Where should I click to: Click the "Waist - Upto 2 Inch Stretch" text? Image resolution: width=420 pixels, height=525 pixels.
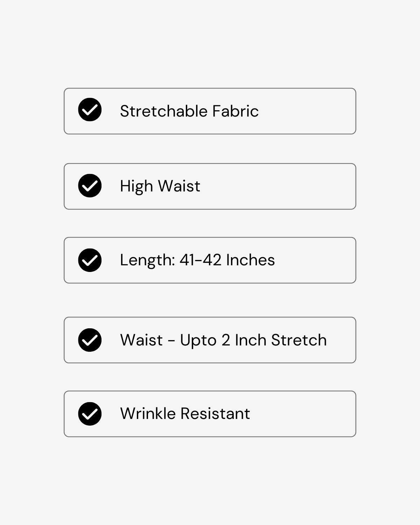pyautogui.click(x=223, y=340)
